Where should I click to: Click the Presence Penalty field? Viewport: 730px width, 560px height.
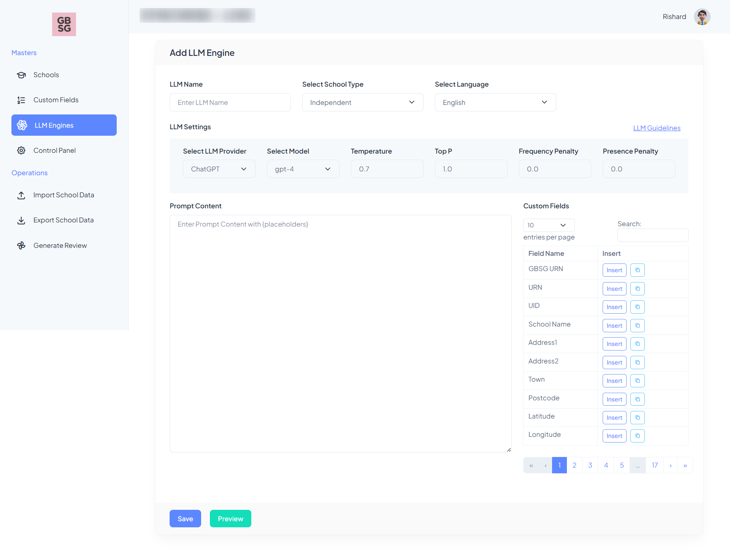(639, 169)
